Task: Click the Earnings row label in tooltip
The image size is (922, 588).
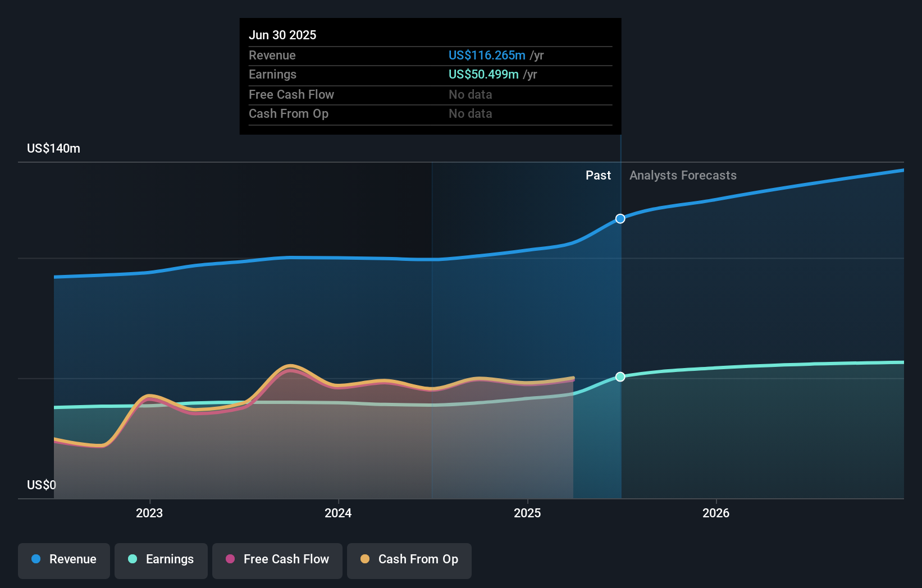Action: tap(272, 74)
